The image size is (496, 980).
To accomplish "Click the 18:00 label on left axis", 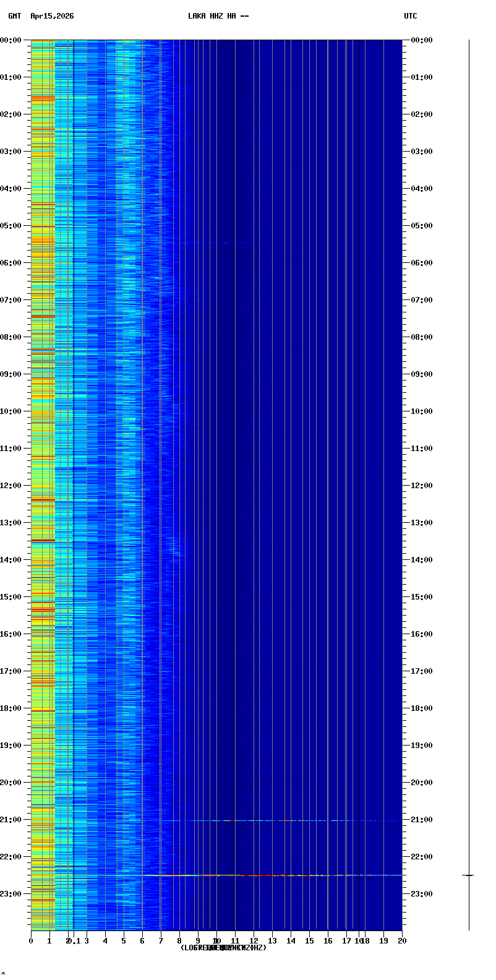I will pos(11,708).
